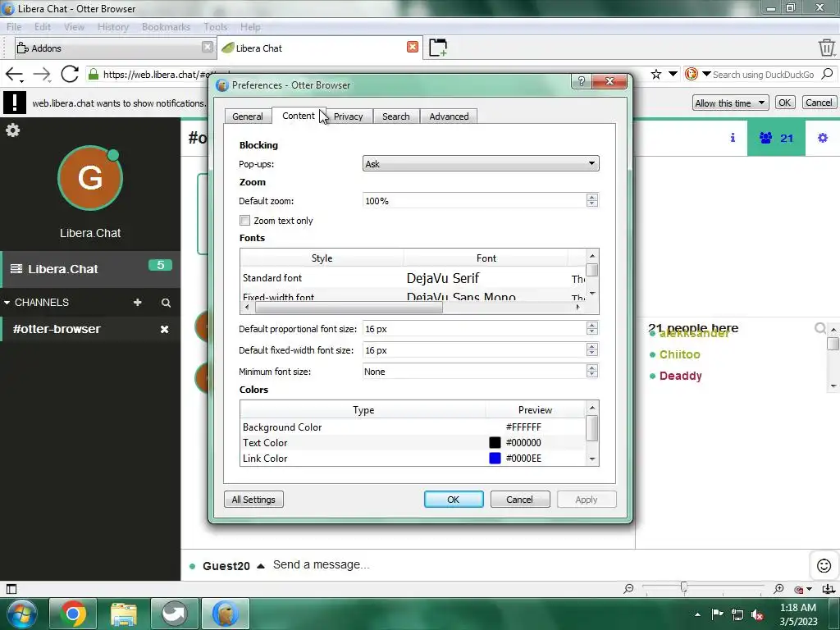
Task: Click the Back navigation arrow
Action: [14, 75]
